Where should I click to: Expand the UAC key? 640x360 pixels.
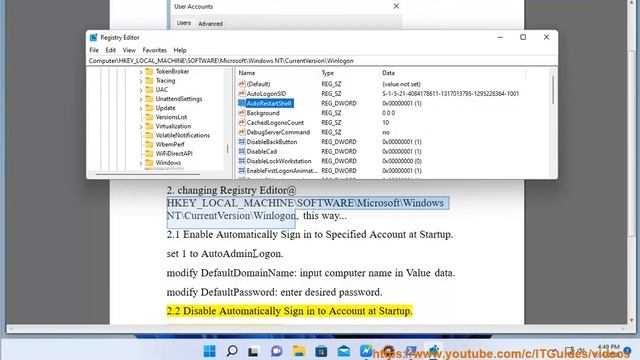(141, 90)
